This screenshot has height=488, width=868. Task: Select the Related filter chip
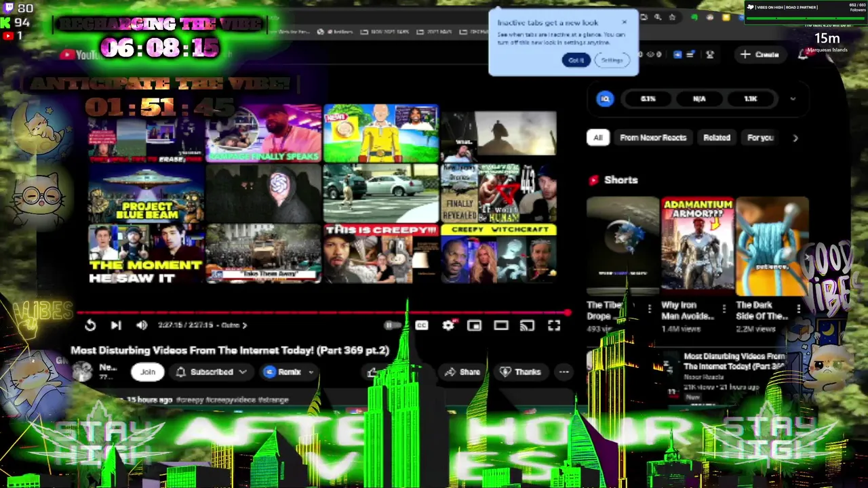click(x=717, y=138)
